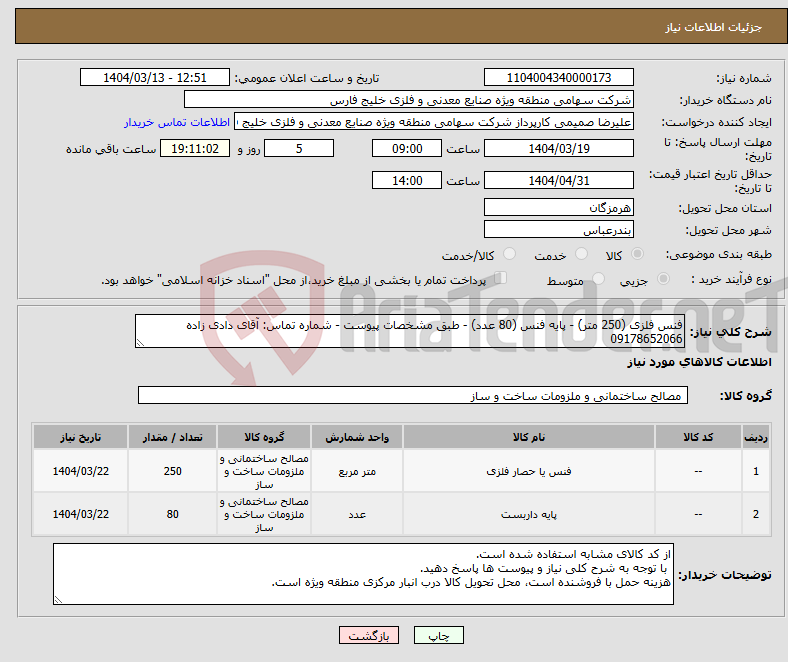Click the کد کالا column header

click(698, 437)
